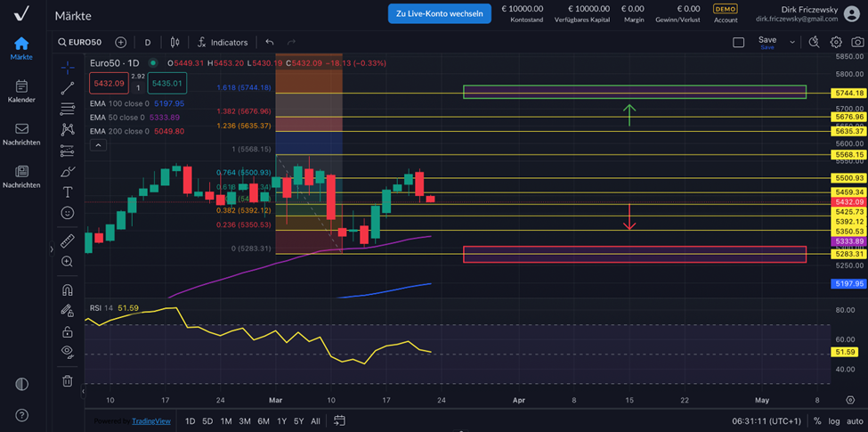The height and width of the screenshot is (432, 868).
Task: Click the zoom in magnifier tool
Action: [68, 262]
